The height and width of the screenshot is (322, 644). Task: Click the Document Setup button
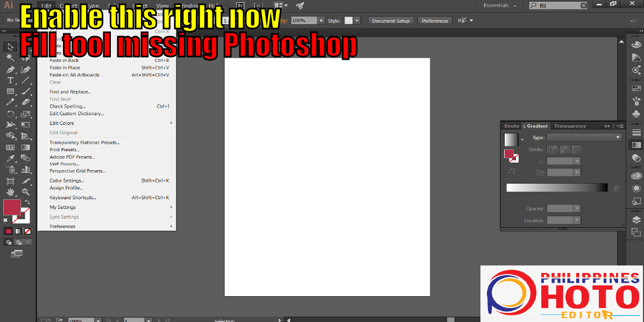[x=391, y=20]
